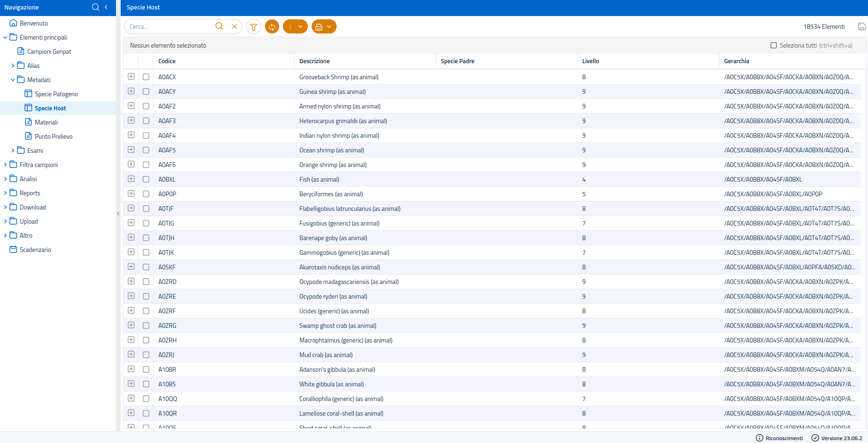Expand row A0ACX details
Viewport: 868px width, 443px height.
pos(131,76)
